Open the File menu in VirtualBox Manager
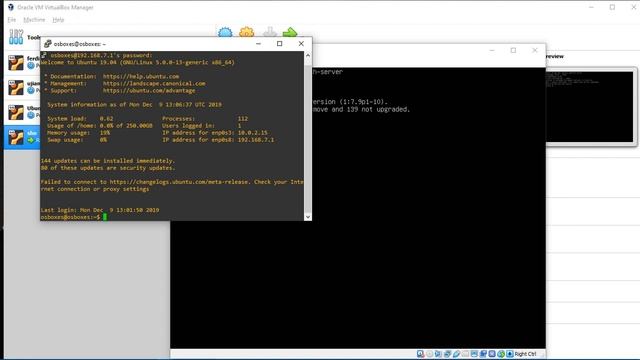The width and height of the screenshot is (640, 360). 11,20
